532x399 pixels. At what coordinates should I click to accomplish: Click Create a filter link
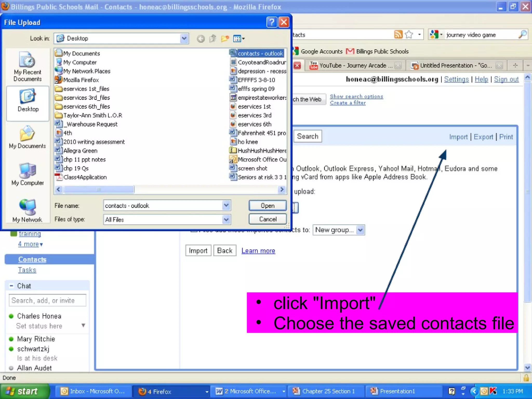point(348,103)
